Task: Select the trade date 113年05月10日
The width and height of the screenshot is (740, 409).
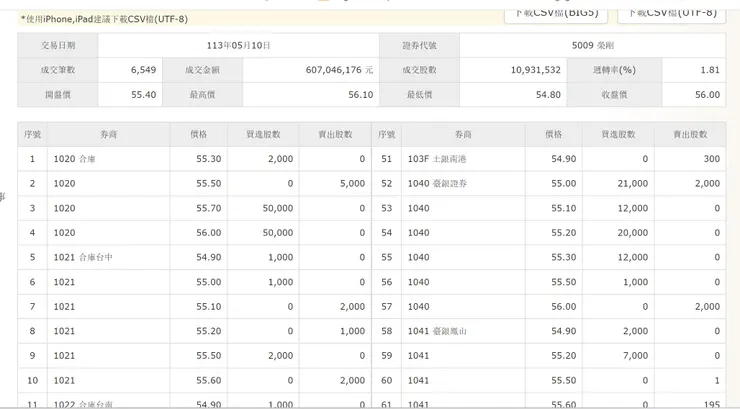Action: (238, 45)
